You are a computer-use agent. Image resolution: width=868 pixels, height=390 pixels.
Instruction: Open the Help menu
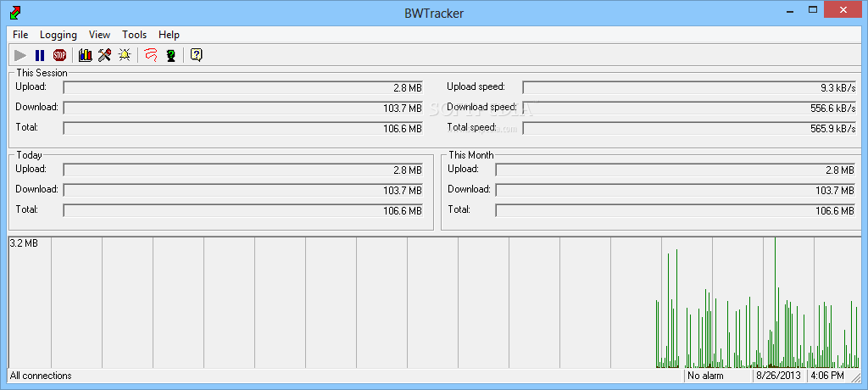pos(169,35)
